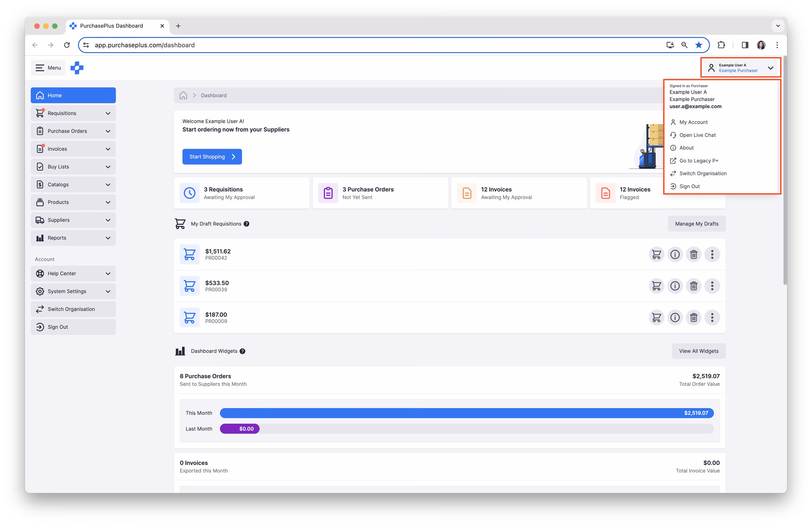Image resolution: width=812 pixels, height=526 pixels.
Task: Open more options for PR00039
Action: point(712,286)
